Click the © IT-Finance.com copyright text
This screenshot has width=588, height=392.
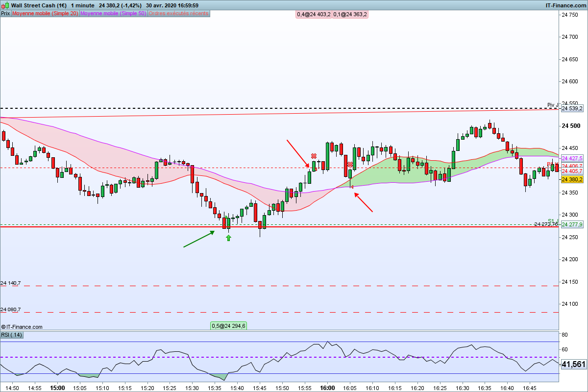click(22, 327)
